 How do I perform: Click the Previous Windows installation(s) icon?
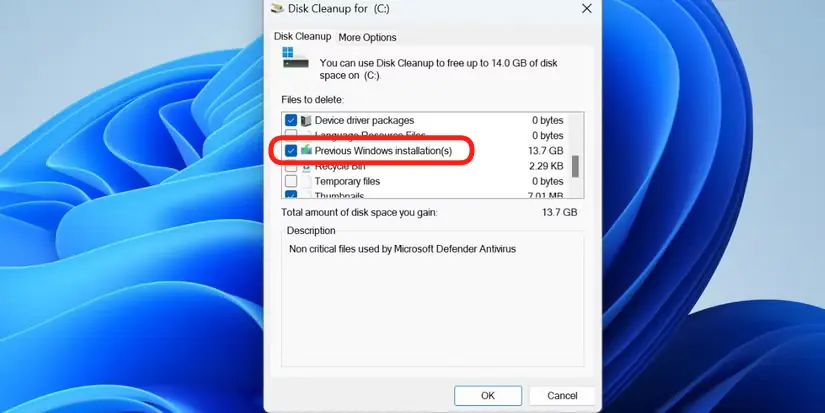306,151
